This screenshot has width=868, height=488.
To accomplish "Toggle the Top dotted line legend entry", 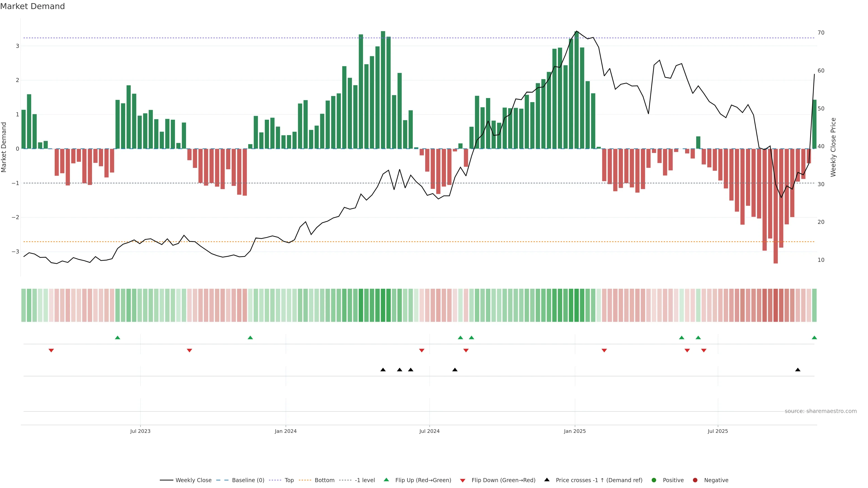I will coord(289,480).
